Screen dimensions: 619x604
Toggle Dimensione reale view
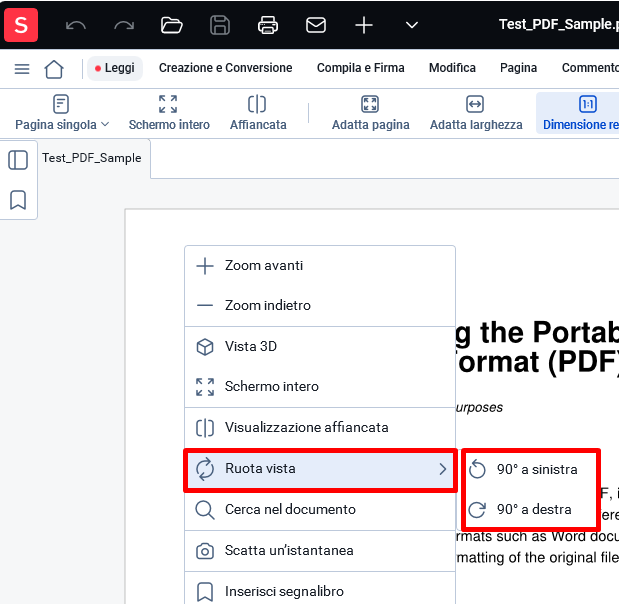[x=579, y=113]
